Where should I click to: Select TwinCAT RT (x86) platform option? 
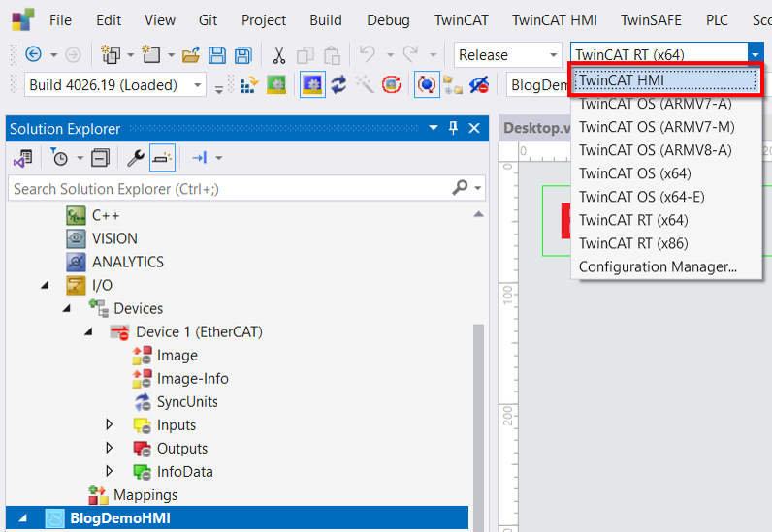coord(666,243)
